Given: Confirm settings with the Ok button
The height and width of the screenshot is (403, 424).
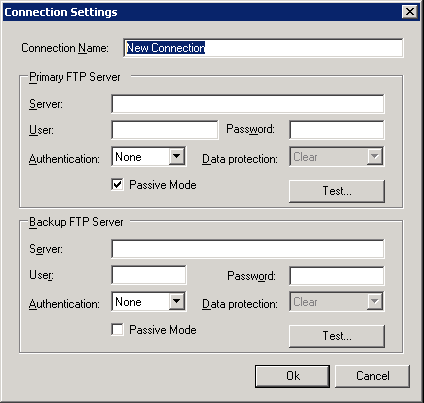Looking at the screenshot, I should 292,376.
